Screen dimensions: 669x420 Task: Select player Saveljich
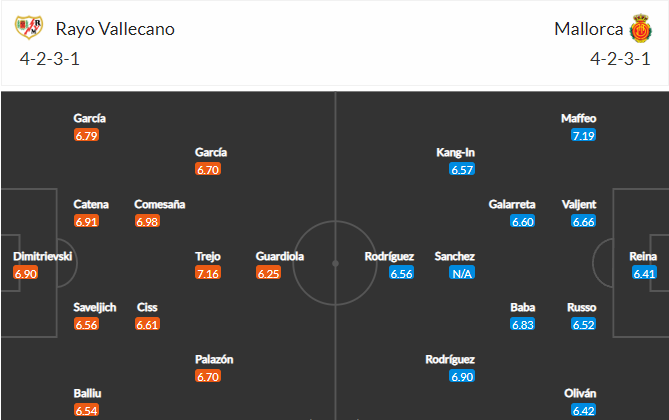coord(96,307)
